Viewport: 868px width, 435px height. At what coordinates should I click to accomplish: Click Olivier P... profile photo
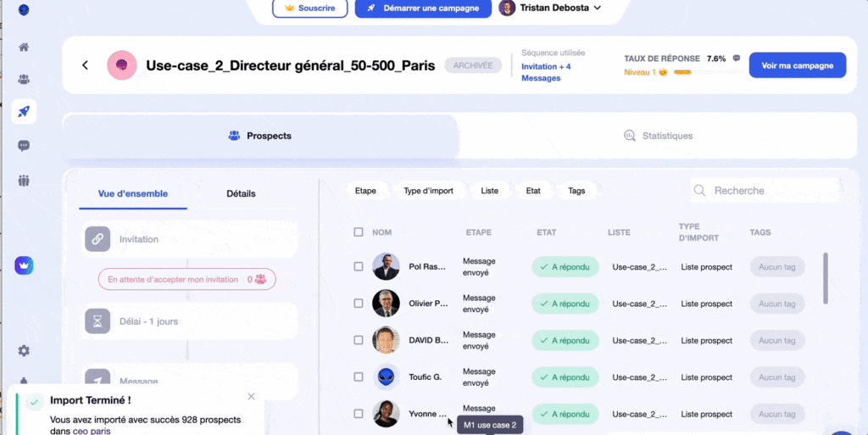[386, 304]
